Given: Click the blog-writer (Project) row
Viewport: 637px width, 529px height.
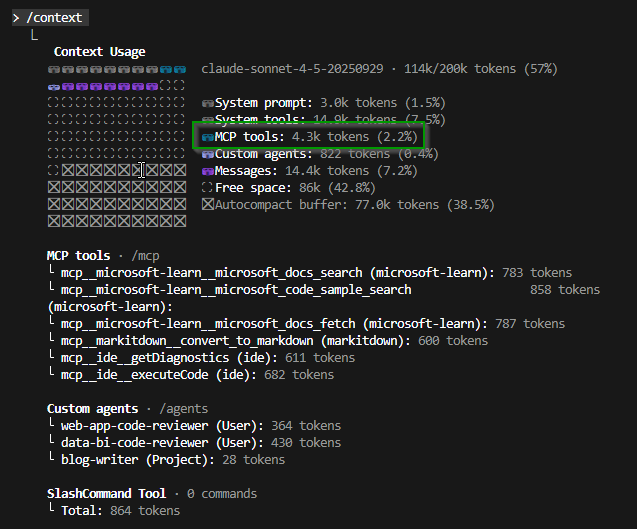Looking at the screenshot, I should click(x=167, y=460).
